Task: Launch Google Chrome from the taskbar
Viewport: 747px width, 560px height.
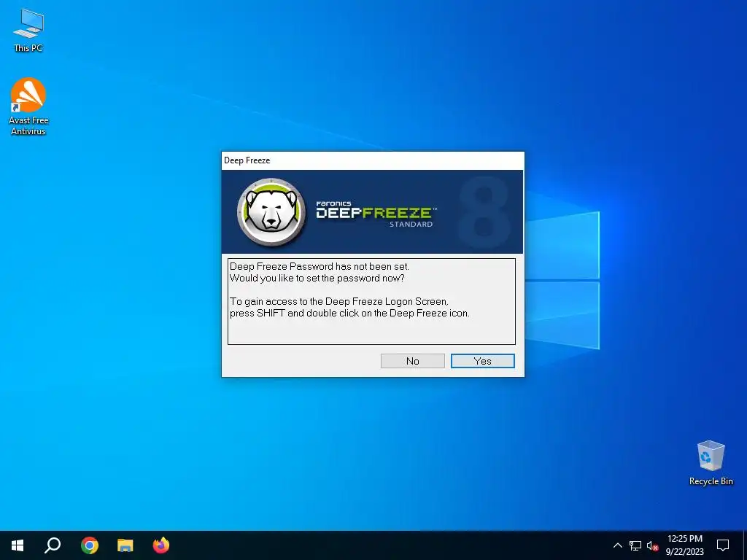Action: (89, 545)
